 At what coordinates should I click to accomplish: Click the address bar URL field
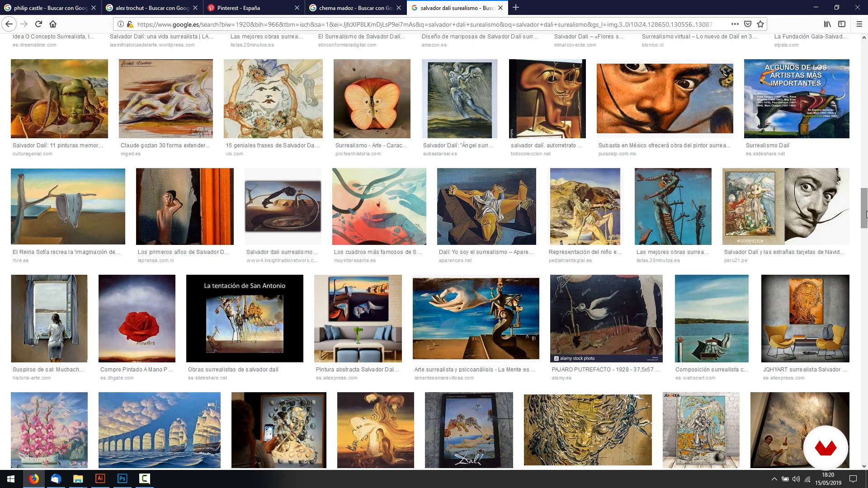tap(425, 24)
